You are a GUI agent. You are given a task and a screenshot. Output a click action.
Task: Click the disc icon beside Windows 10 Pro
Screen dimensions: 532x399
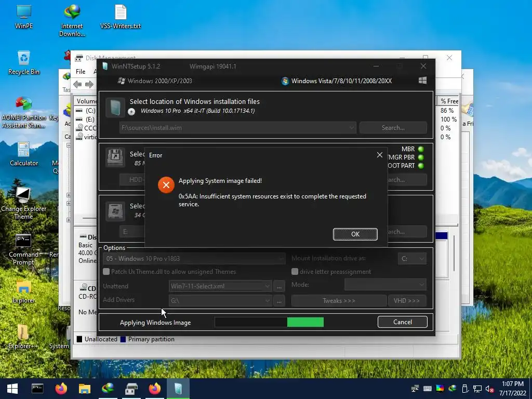pyautogui.click(x=131, y=111)
